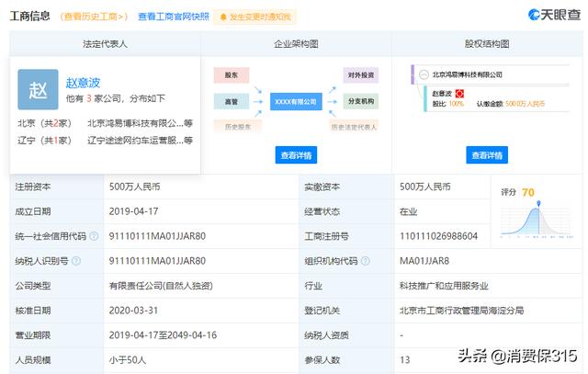Open 北京鸿易博科技有限公... company link
This screenshot has height=374, width=588.
(x=140, y=123)
